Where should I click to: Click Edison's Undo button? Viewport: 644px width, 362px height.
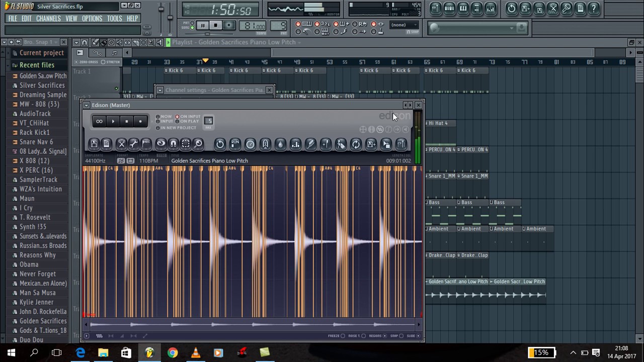click(220, 144)
